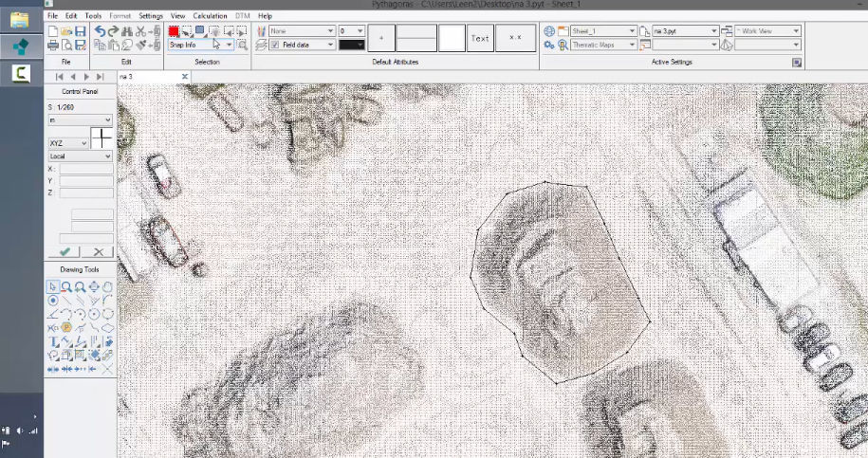Select the pan hand tool in Drawing Tools
The image size is (868, 458).
107,286
